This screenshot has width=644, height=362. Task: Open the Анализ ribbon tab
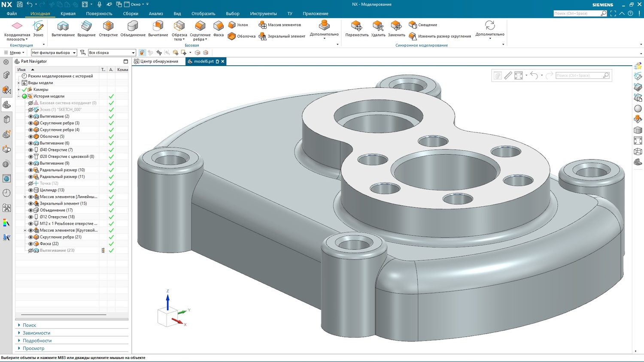coord(156,14)
